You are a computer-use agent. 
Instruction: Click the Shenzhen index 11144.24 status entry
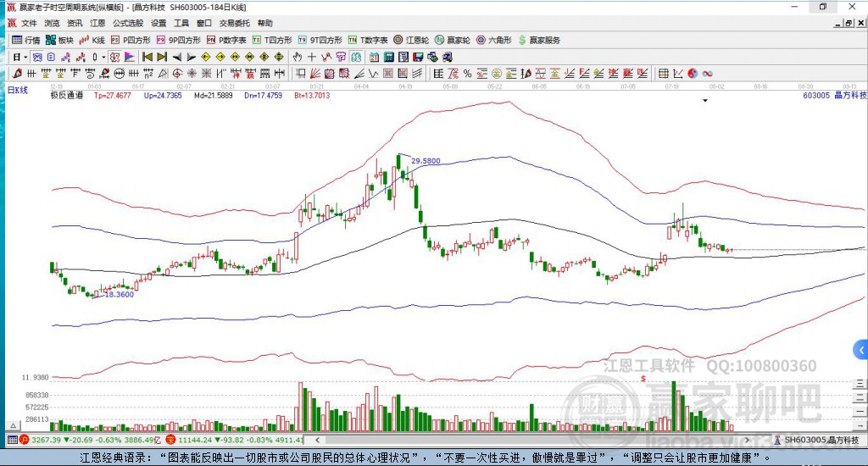coord(234,440)
